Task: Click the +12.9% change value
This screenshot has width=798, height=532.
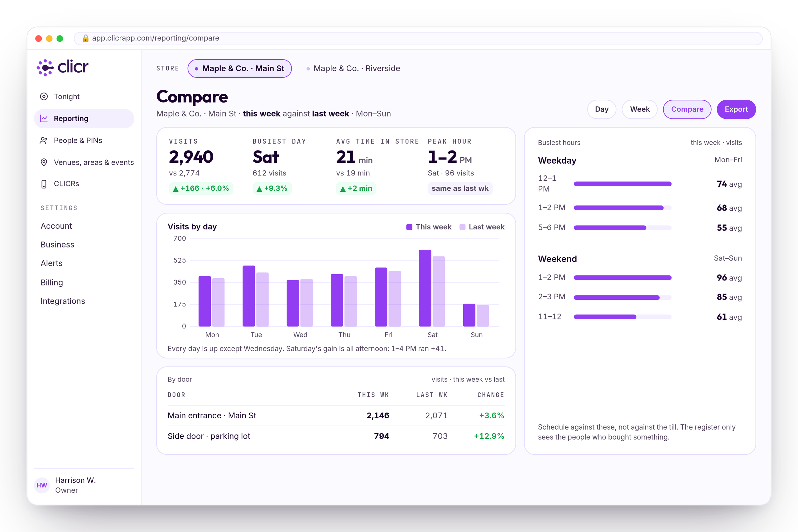Action: click(489, 436)
